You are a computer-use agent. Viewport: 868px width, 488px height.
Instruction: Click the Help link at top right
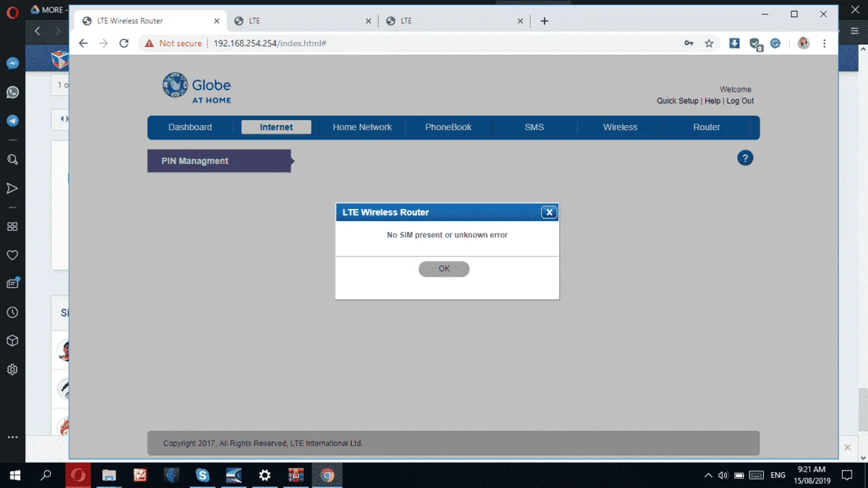coord(712,101)
